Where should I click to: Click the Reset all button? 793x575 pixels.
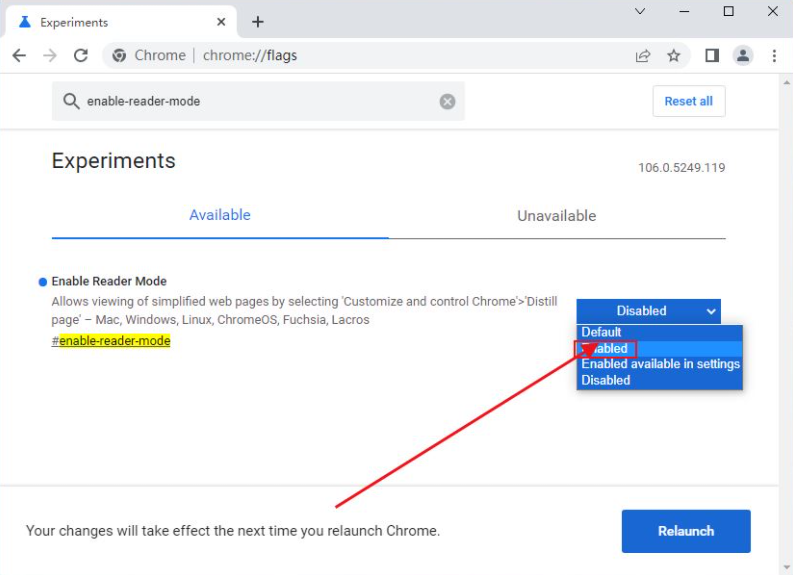pyautogui.click(x=689, y=101)
